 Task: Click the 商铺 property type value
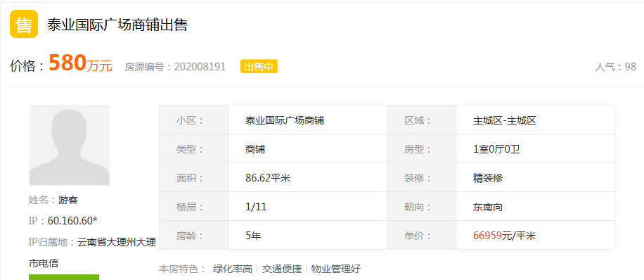(255, 149)
